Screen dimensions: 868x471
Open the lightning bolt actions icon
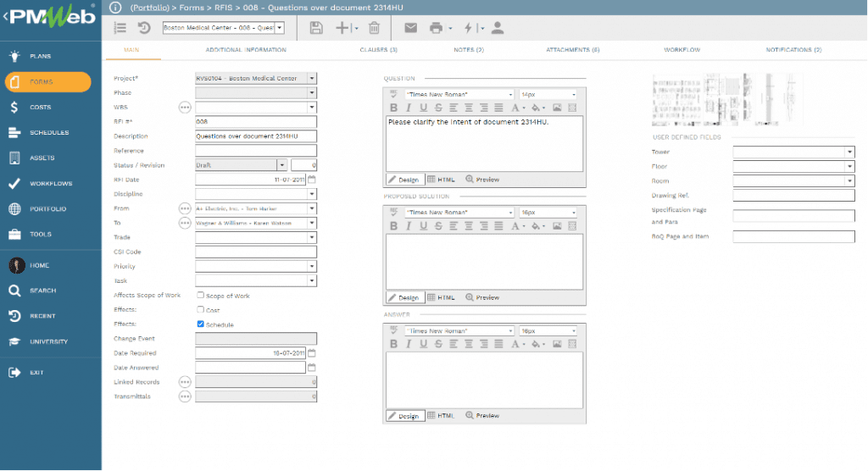468,28
